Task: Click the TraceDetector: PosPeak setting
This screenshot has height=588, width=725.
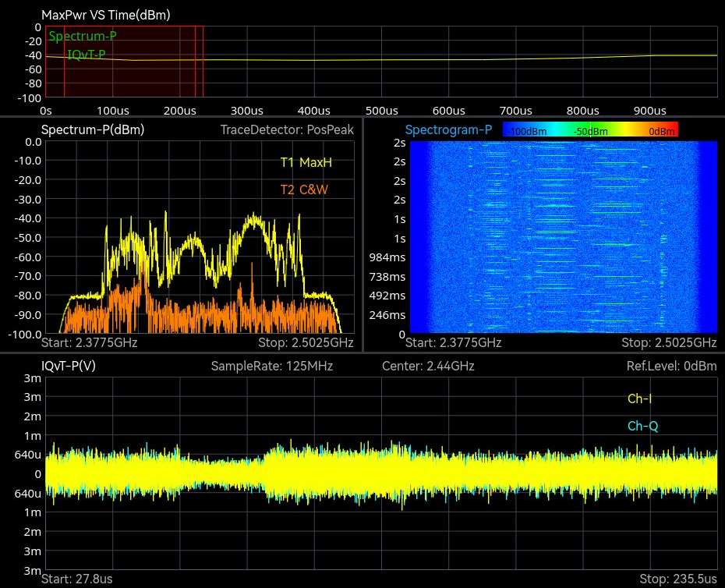Action: 287,129
